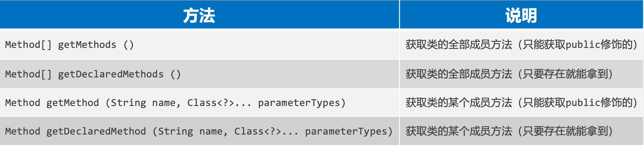The height and width of the screenshot is (145, 644).
Task: Click Class<?>... in the getDeclaredMethod signature
Action: point(266,131)
